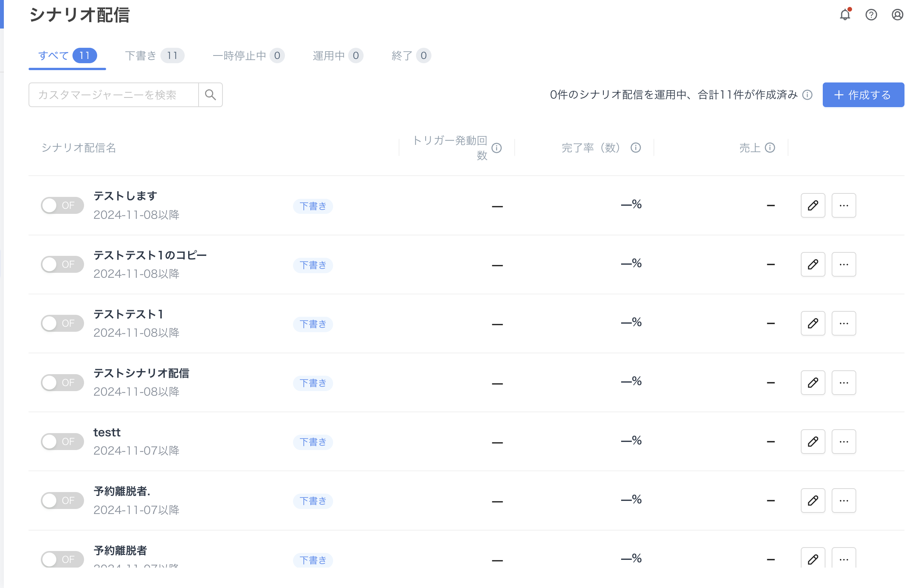Screen dimensions: 923x588
Task: Click info icon next to 売上 header
Action: (770, 148)
